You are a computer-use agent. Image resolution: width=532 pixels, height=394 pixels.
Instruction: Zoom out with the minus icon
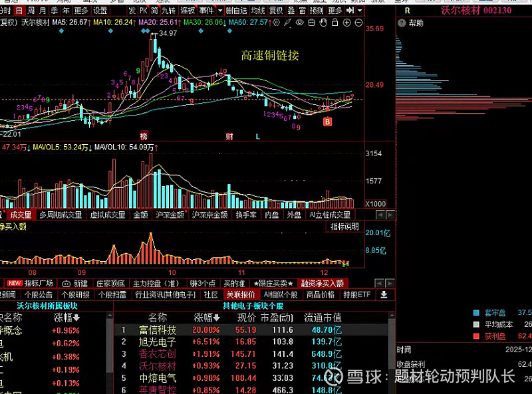[x=358, y=23]
